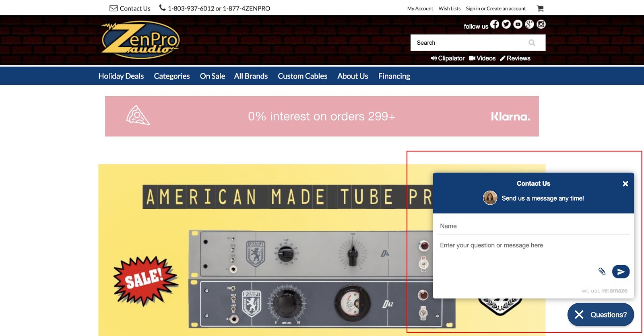Viewport: 644px width, 336px height.
Task: Visit the ZenPro Facebook page icon
Action: [495, 24]
